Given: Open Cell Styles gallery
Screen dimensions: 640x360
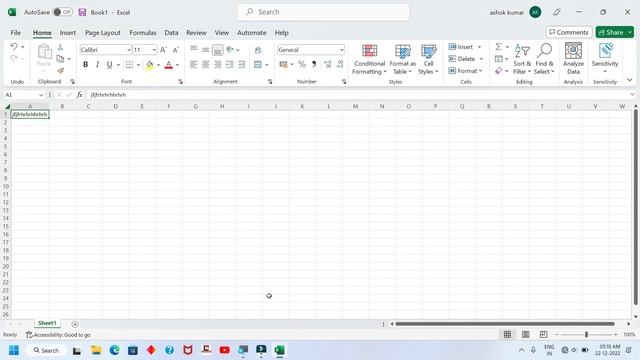Looking at the screenshot, I should [428, 60].
